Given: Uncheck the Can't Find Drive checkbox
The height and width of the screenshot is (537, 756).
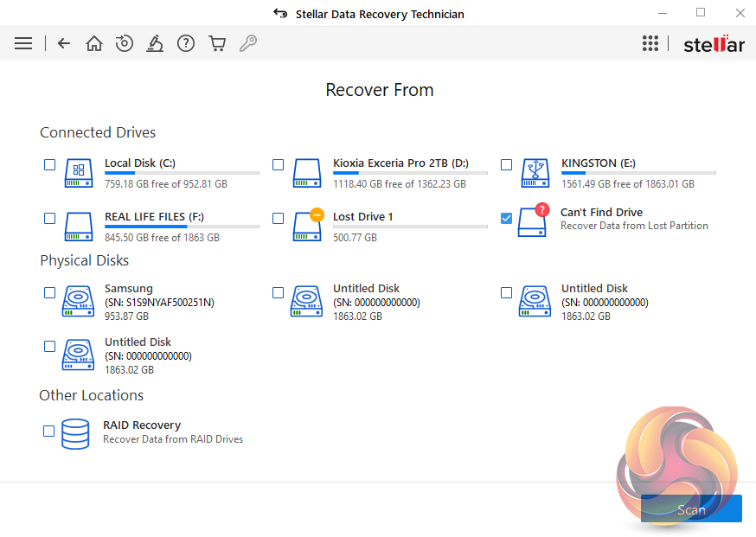Looking at the screenshot, I should tap(506, 219).
